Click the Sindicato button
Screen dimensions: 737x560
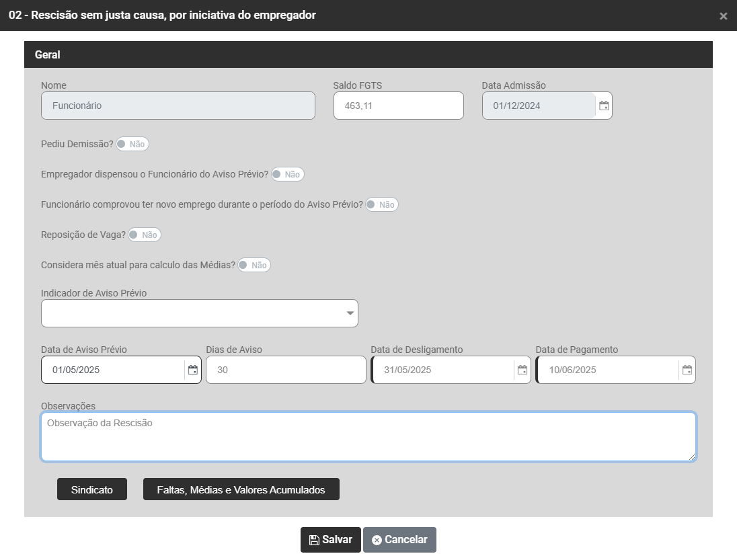91,490
